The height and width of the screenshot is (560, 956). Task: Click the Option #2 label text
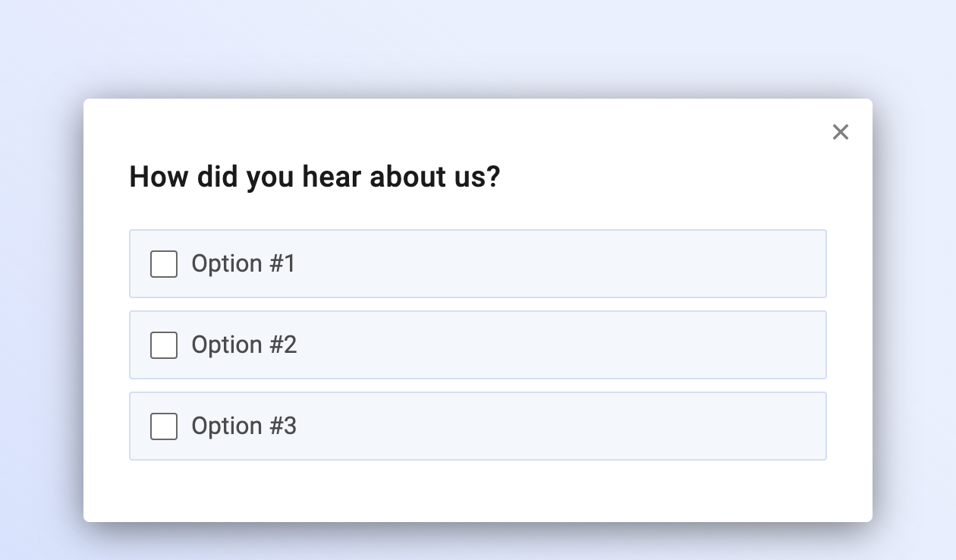244,344
